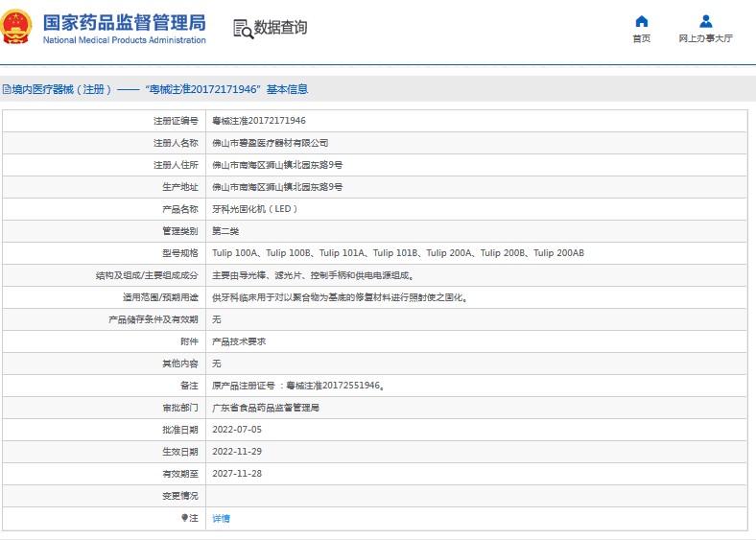Click the 变更情况 label
Screen dimensions: 756x540
coord(180,496)
